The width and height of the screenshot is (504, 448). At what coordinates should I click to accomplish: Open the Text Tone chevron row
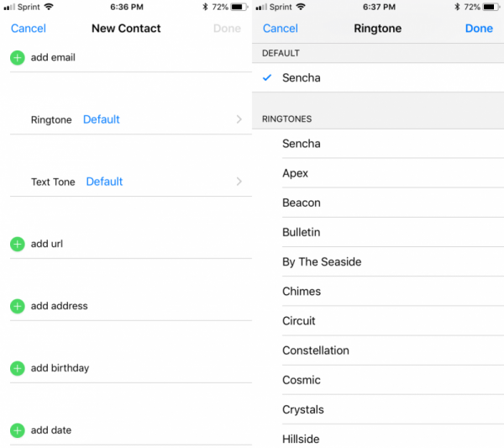coord(239,182)
